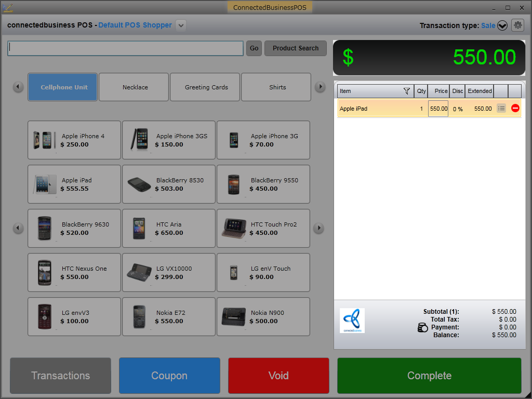Open the Shirts category
The width and height of the screenshot is (532, 399).
click(x=276, y=87)
